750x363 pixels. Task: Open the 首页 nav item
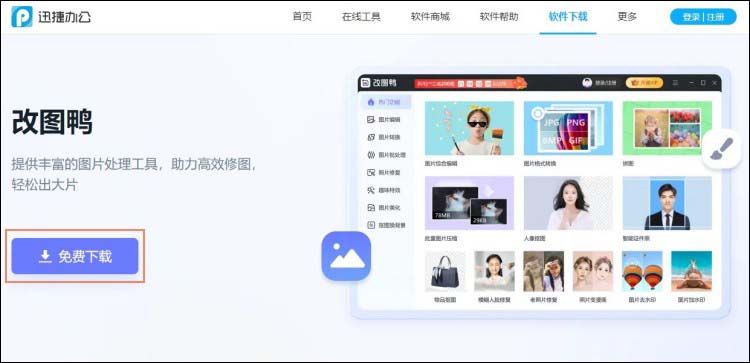pyautogui.click(x=302, y=17)
